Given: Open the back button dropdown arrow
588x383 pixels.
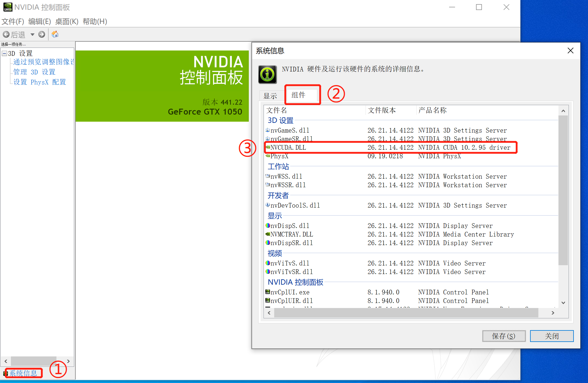Looking at the screenshot, I should pos(32,34).
